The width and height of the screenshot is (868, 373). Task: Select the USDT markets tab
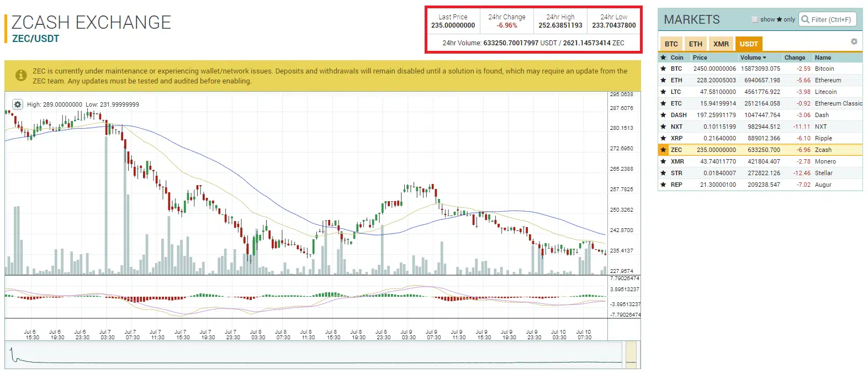click(749, 44)
